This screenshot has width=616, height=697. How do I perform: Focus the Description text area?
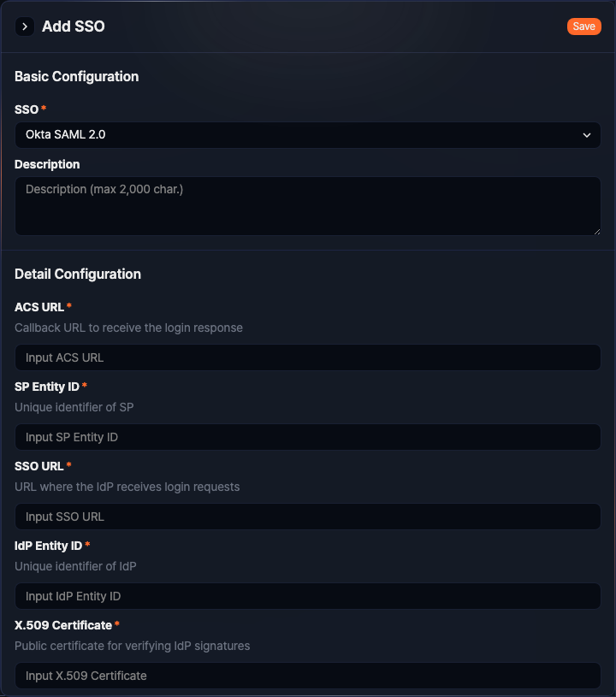coord(307,204)
